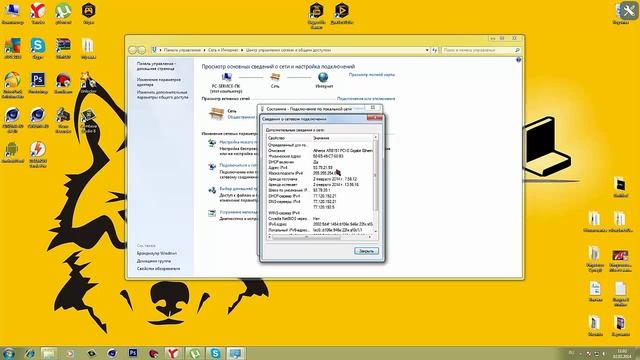Viewport: 640px width, 360px height.
Task: Open Домашняя группа link
Action: tap(154, 261)
